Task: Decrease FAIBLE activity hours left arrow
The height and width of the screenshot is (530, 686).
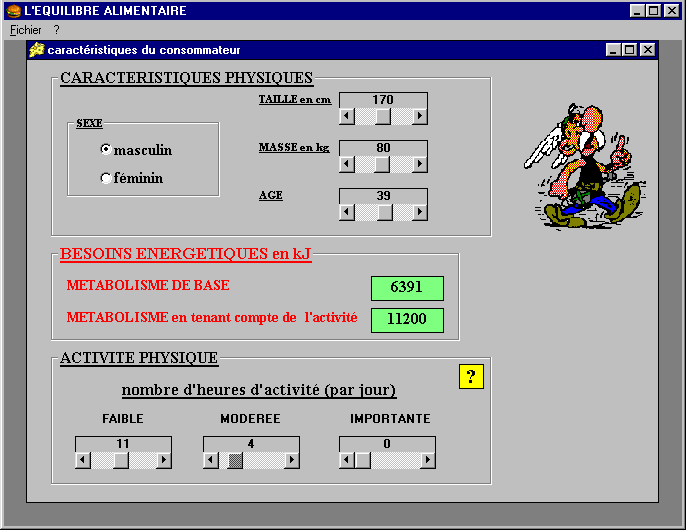Action: point(83,460)
